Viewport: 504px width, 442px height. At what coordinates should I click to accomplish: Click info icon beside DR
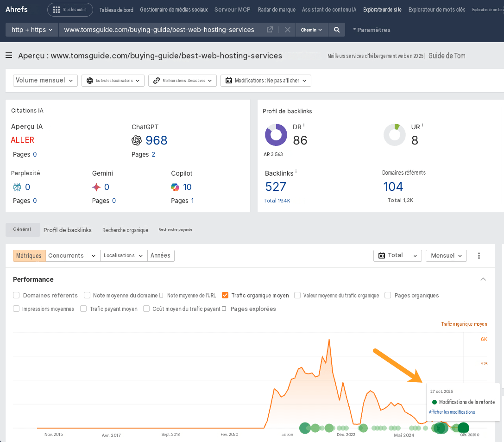(x=304, y=125)
